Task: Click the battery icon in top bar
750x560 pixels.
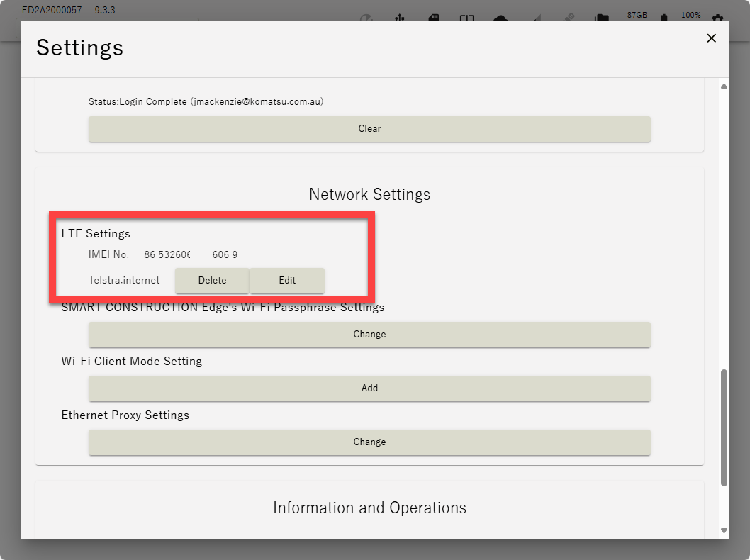Action: (x=664, y=17)
